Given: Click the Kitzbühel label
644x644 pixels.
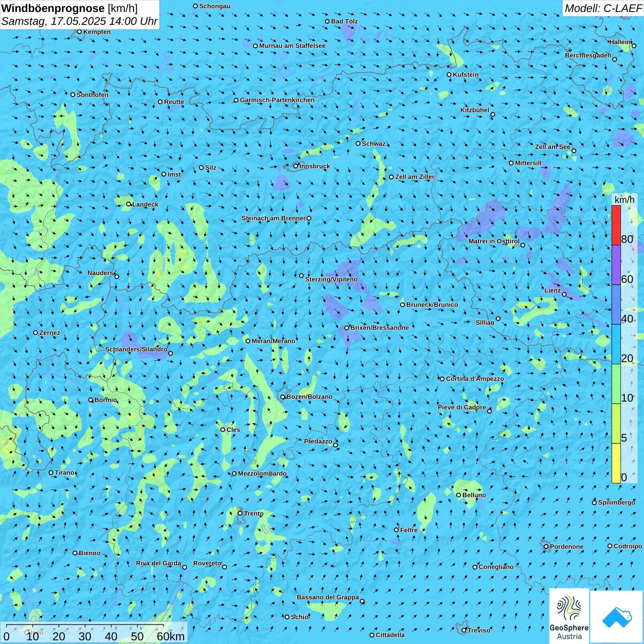Looking at the screenshot, I should [475, 110].
